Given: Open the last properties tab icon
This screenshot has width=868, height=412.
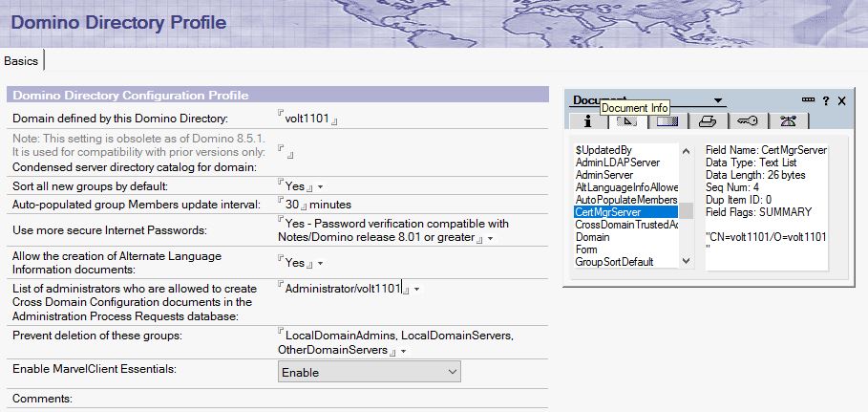Looking at the screenshot, I should point(789,121).
